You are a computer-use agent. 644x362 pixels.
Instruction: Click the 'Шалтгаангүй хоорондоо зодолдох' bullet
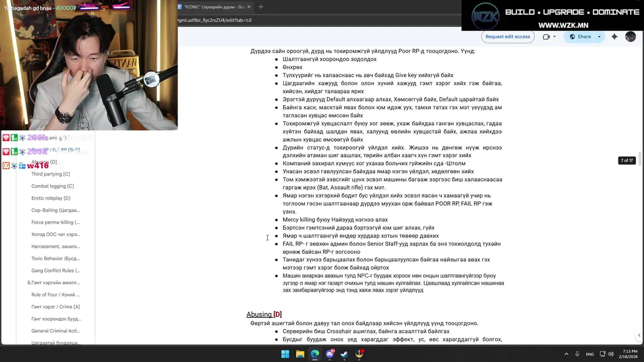point(330,59)
